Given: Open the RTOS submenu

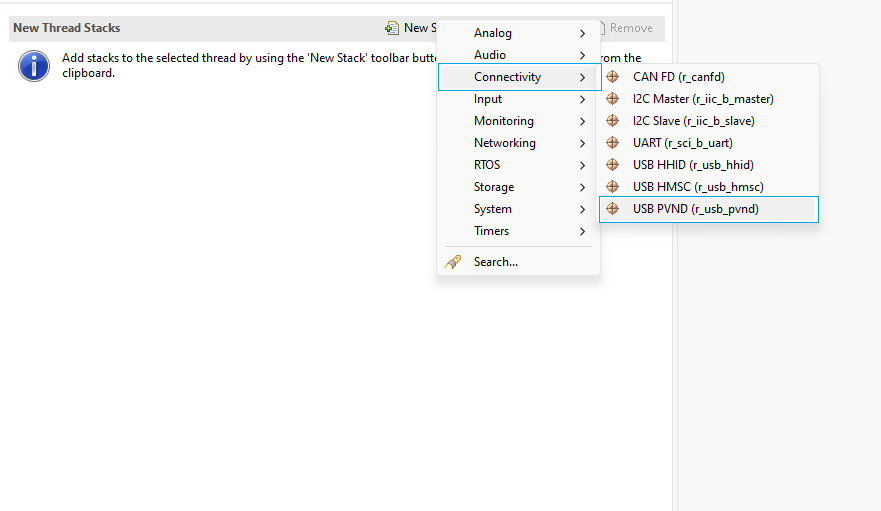Looking at the screenshot, I should 518,165.
